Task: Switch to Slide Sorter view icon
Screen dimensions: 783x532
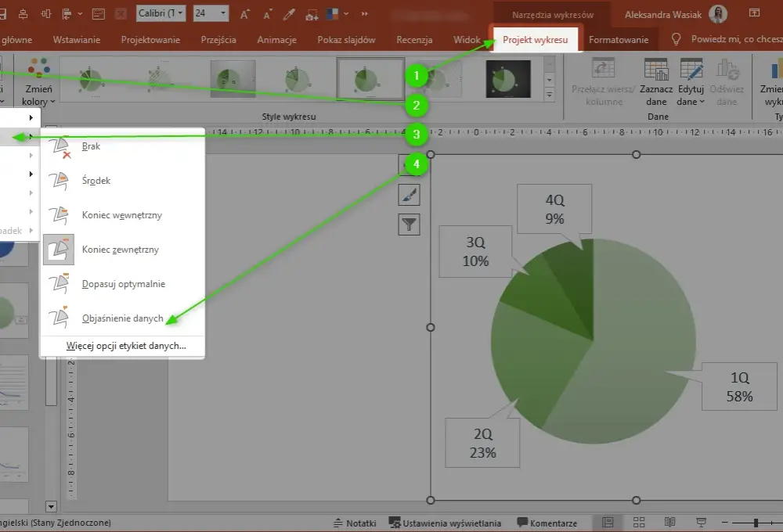Action: point(639,523)
